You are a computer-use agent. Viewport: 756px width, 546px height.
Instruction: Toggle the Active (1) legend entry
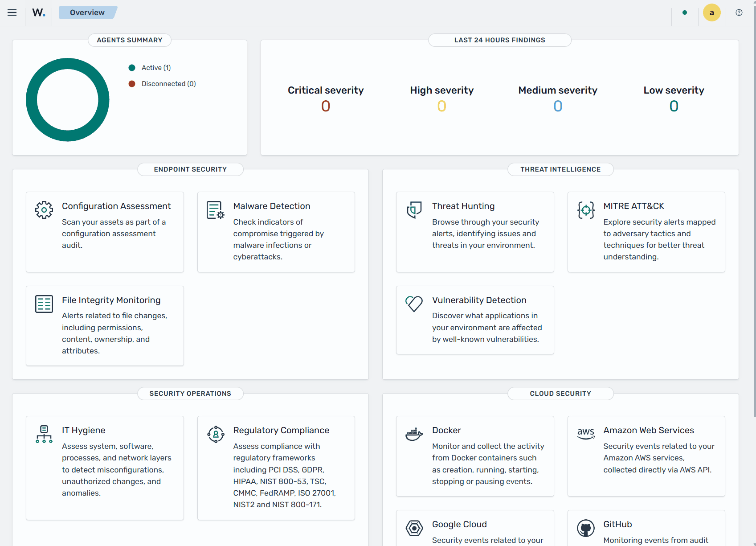[x=150, y=68]
